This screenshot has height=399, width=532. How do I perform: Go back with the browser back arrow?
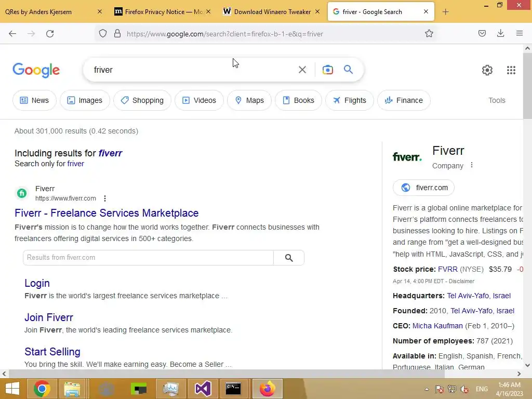coord(12,34)
